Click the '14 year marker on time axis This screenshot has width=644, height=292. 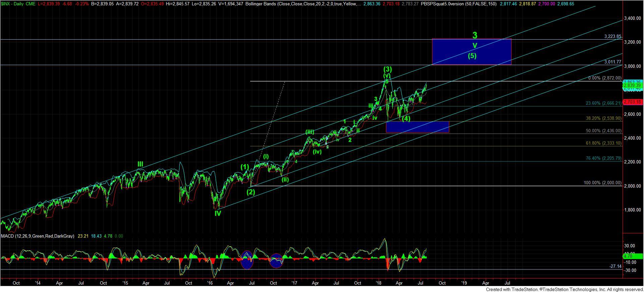[x=38, y=283]
